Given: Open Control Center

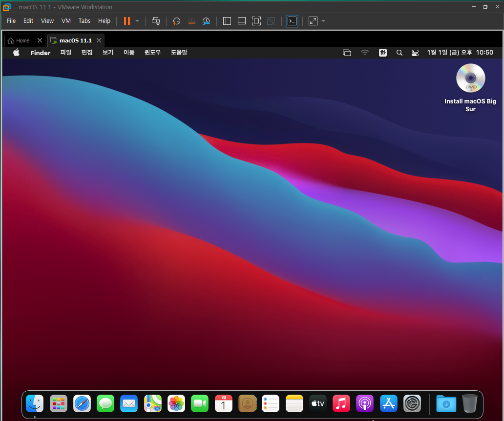Looking at the screenshot, I should (x=415, y=53).
